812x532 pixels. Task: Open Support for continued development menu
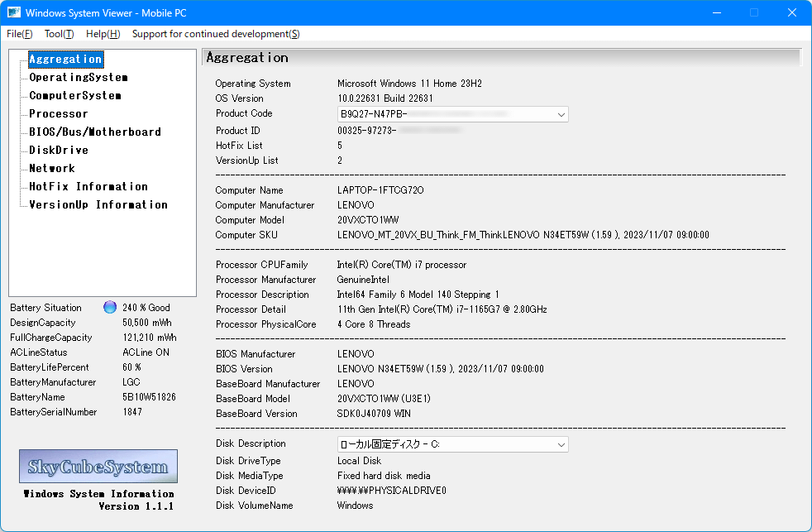coord(216,34)
